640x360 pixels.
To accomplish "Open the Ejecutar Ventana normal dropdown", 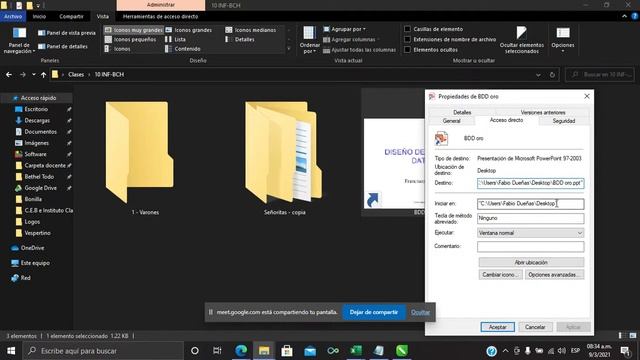I will (530, 233).
